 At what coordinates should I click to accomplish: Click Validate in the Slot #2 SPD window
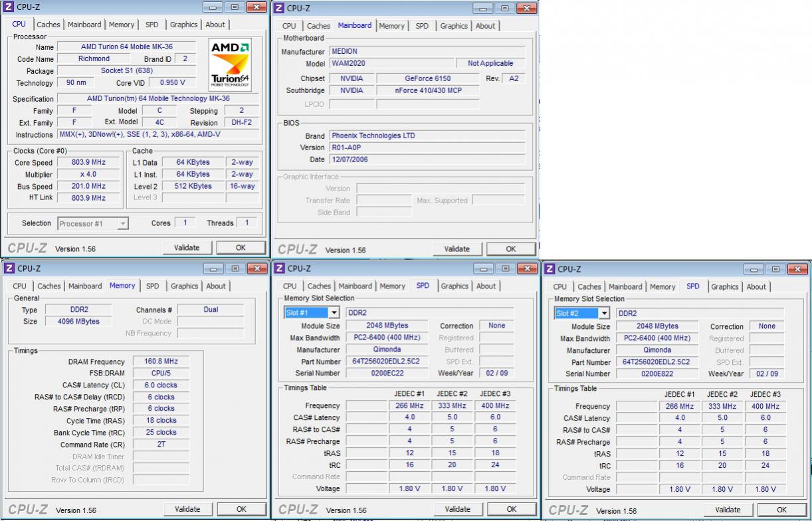point(728,510)
